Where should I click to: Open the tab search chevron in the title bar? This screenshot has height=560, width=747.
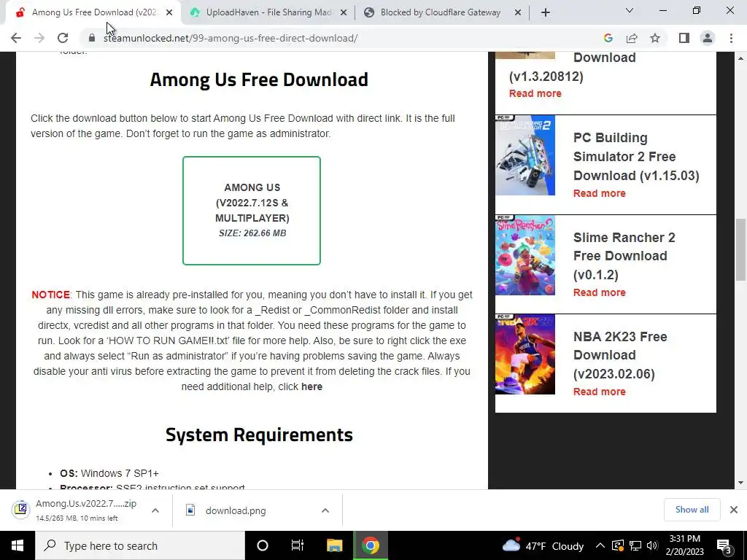coord(630,10)
